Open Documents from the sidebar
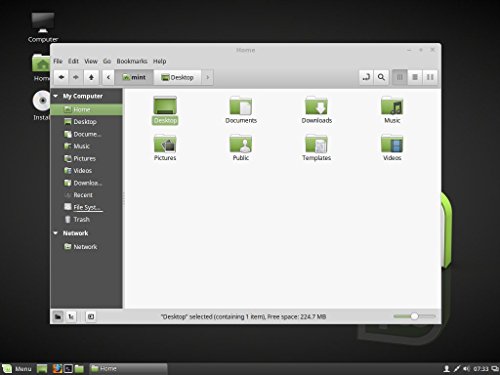This screenshot has height=375, width=500. 87,134
